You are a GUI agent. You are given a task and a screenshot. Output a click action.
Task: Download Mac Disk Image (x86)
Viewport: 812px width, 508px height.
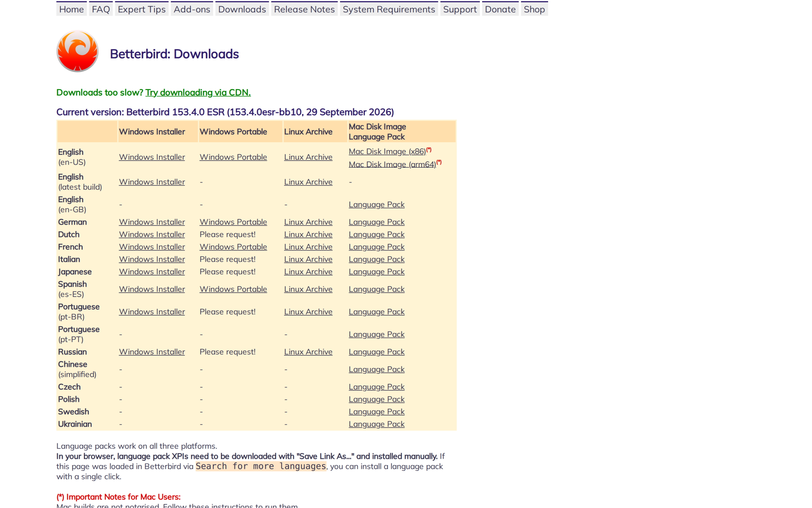[387, 151]
